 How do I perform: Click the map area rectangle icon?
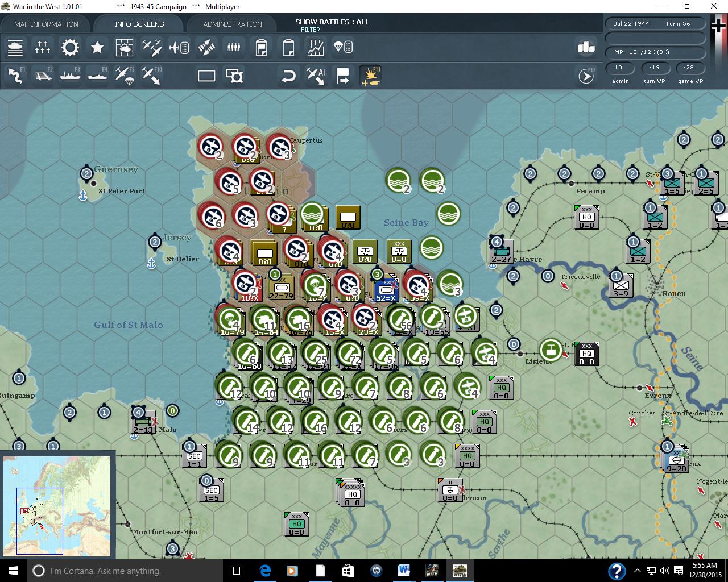(206, 76)
